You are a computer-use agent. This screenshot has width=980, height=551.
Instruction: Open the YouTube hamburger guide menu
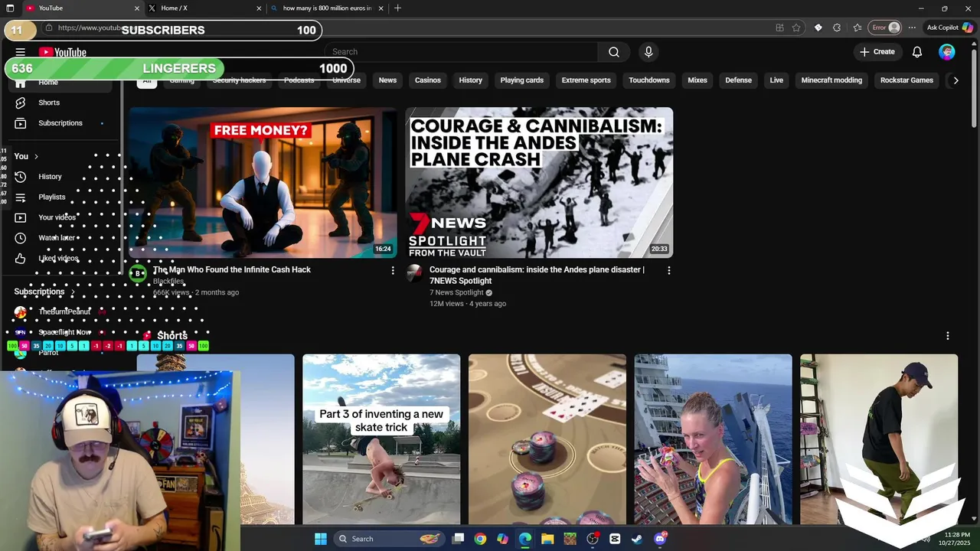[21, 52]
